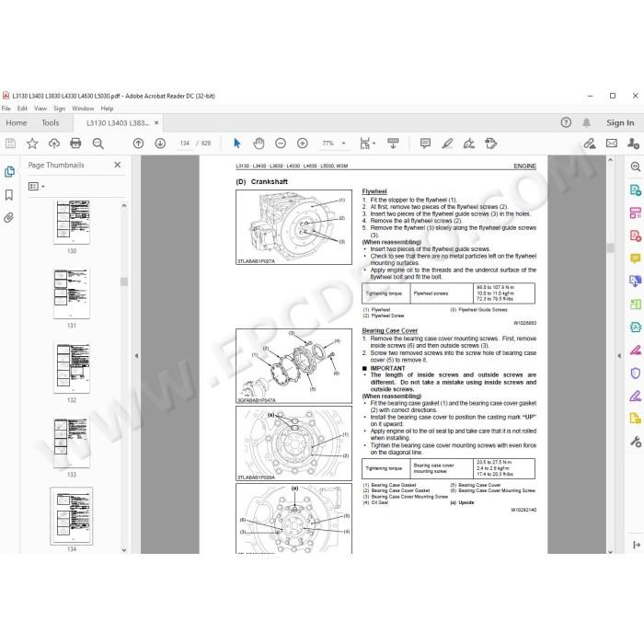The height and width of the screenshot is (644, 644).
Task: Open the Bookmarks panel icon
Action: [x=9, y=195]
